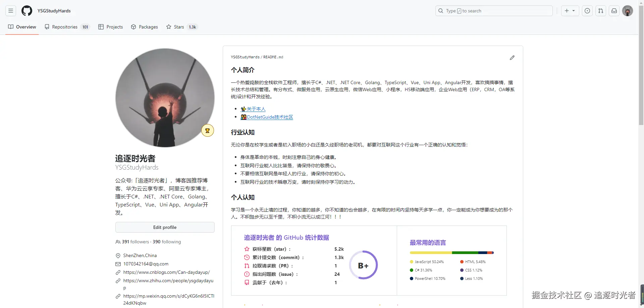Open the notifications inbox icon
Viewport: 644px width, 308px height.
click(x=614, y=11)
